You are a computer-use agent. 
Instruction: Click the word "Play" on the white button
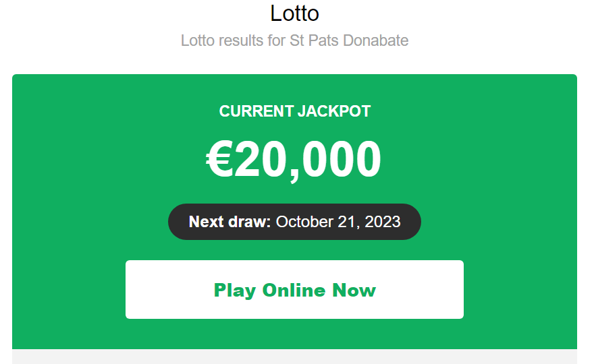234,291
